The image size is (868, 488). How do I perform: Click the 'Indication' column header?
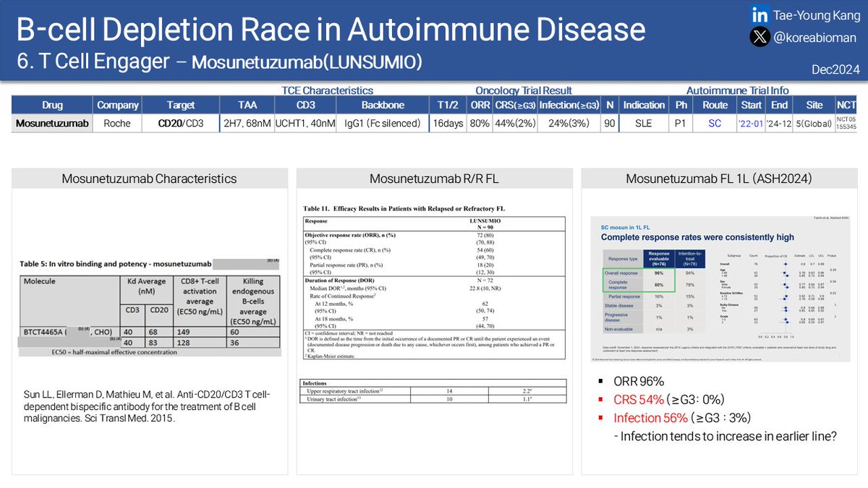tap(644, 105)
